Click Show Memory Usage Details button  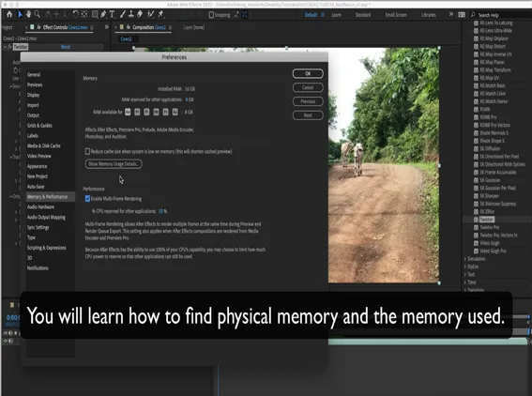click(114, 164)
